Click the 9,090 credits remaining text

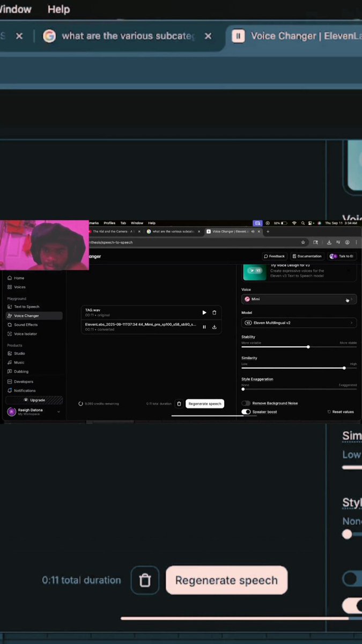point(102,404)
